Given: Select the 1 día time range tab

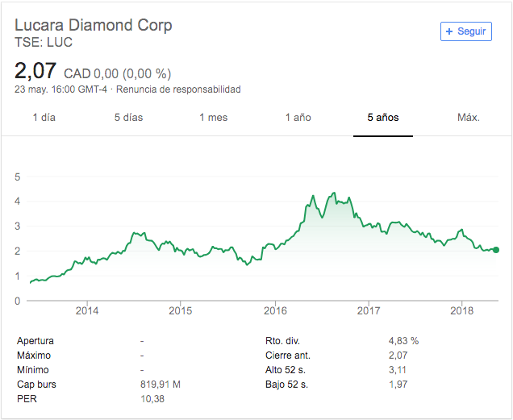Looking at the screenshot, I should [x=44, y=118].
